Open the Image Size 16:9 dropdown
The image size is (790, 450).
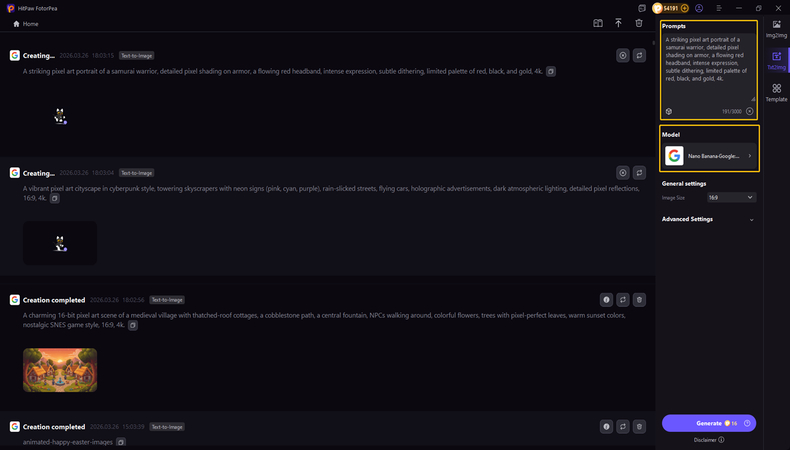732,198
